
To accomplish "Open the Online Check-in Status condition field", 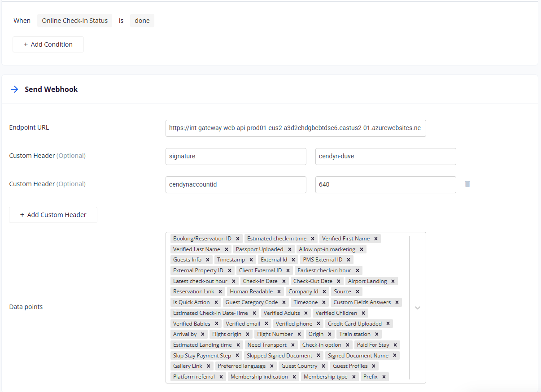I will tap(74, 21).
